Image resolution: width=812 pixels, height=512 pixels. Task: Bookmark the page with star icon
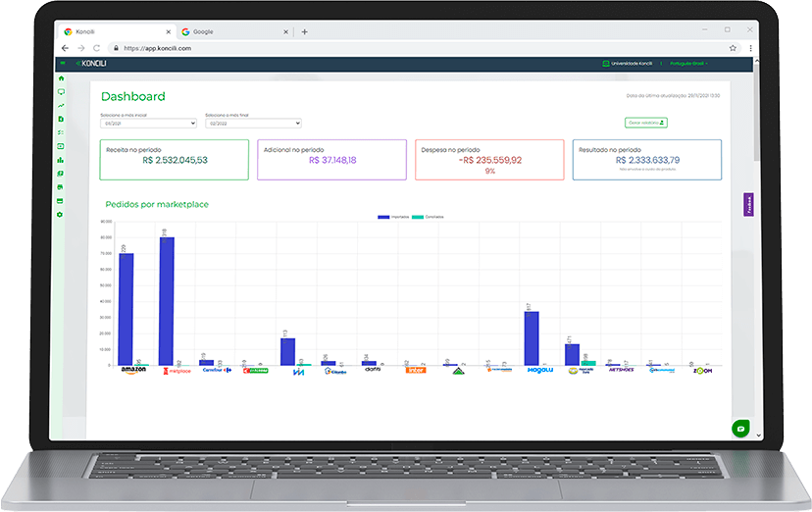click(x=733, y=48)
